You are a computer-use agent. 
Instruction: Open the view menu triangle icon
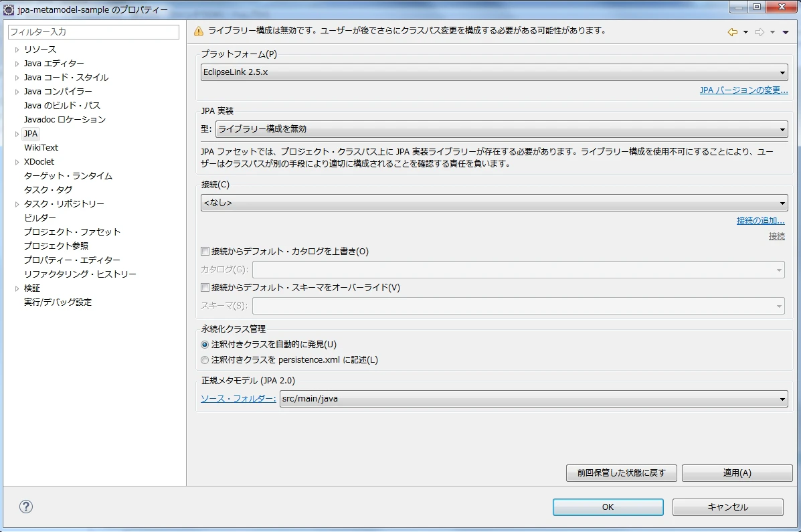point(786,32)
